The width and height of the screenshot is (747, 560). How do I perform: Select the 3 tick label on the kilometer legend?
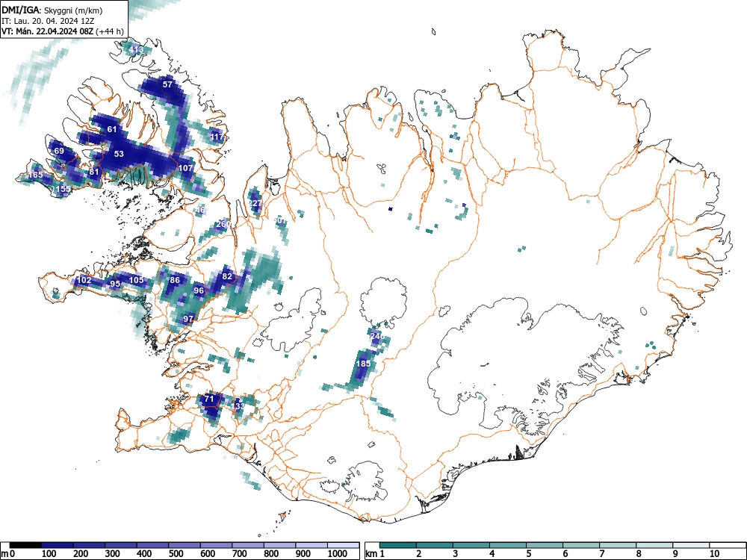456,554
